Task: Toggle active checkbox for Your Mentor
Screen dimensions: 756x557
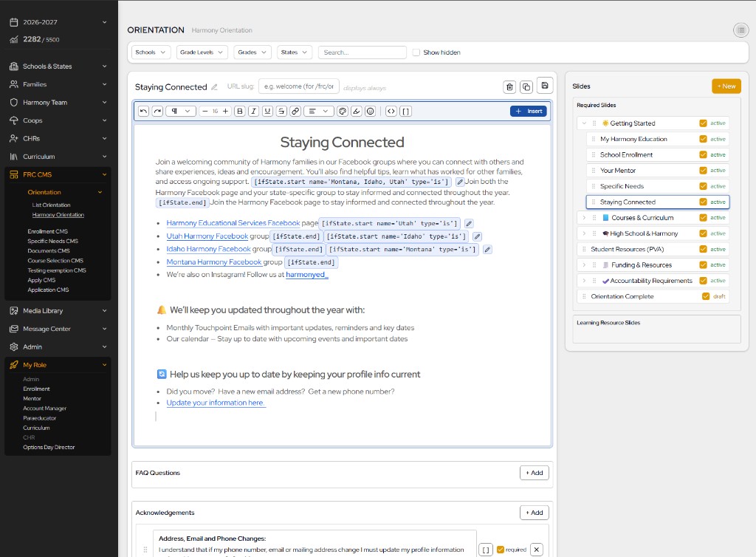Action: 703,170
